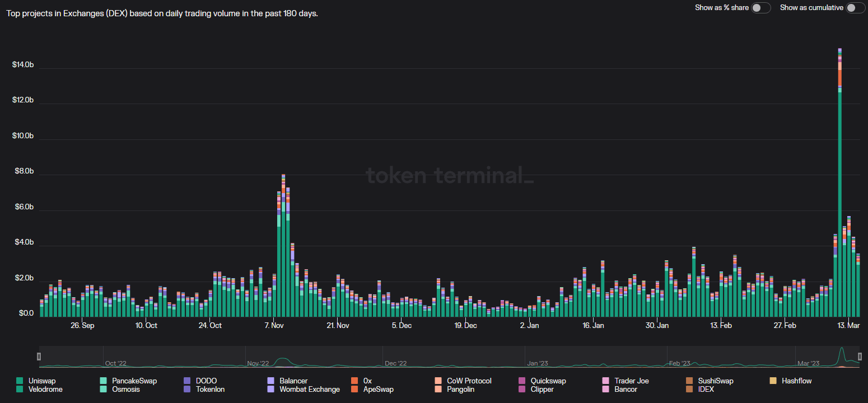
Task: Click the PancakeSwap legend color icon
Action: (103, 381)
